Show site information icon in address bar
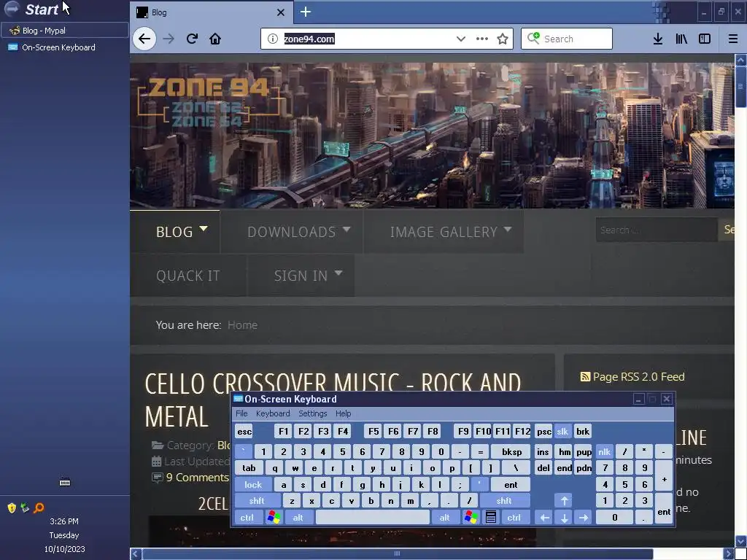Viewport: 747px width, 560px height. point(273,39)
